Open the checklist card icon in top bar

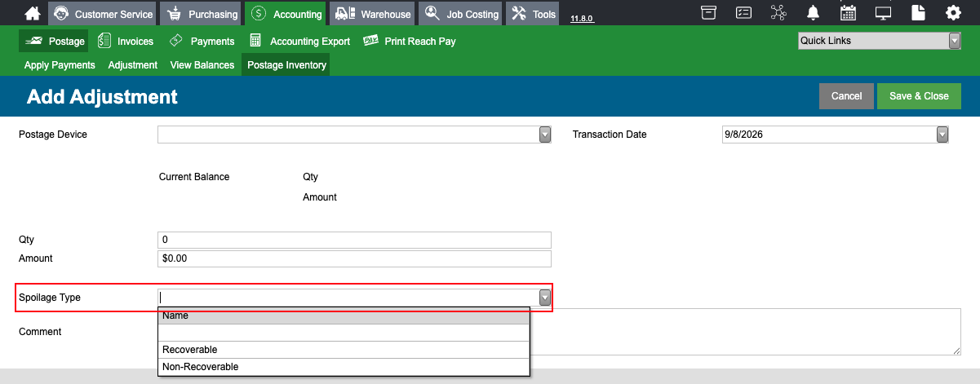(x=743, y=13)
